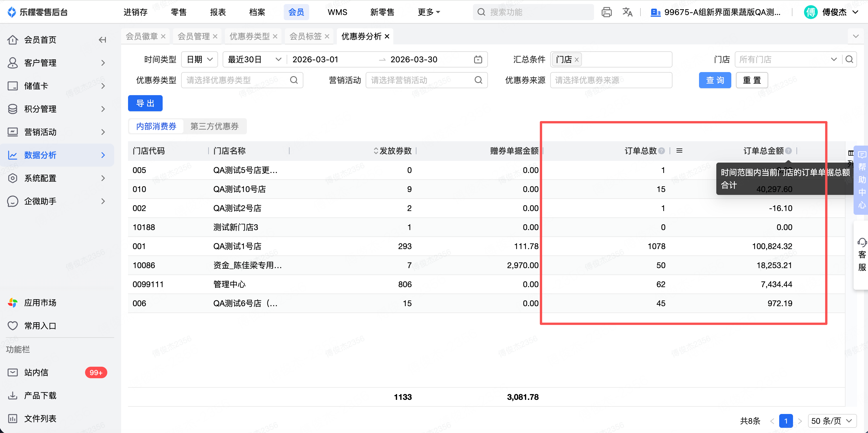Open the 订单总数 column menu icon
This screenshot has height=433, width=868.
pyautogui.click(x=679, y=150)
